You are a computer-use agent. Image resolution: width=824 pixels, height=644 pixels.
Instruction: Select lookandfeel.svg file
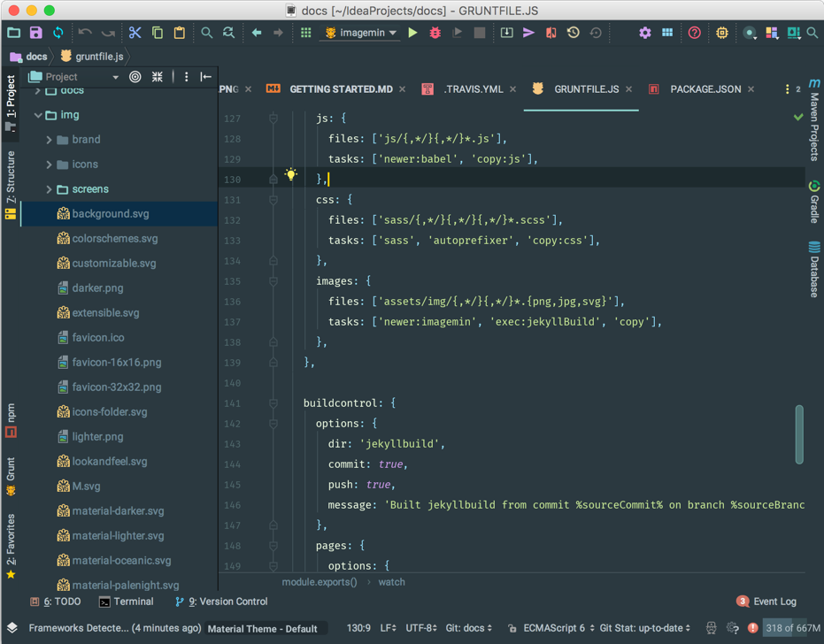click(x=119, y=462)
